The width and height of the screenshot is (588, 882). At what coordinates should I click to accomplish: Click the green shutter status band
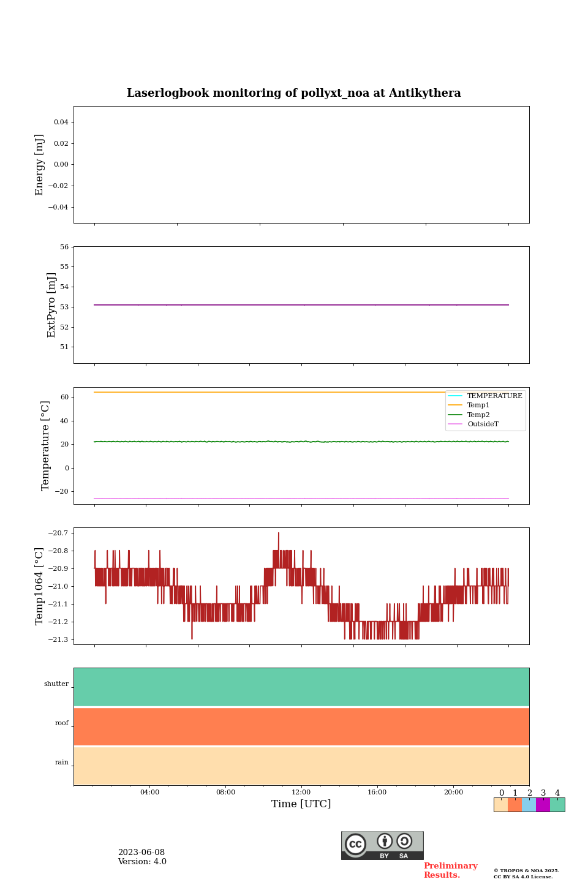pyautogui.click(x=301, y=687)
